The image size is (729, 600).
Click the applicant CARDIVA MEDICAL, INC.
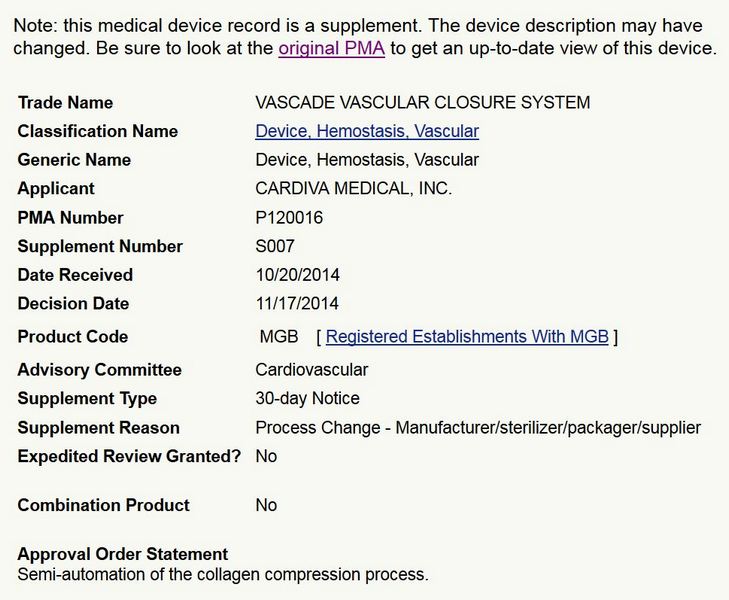(x=354, y=189)
